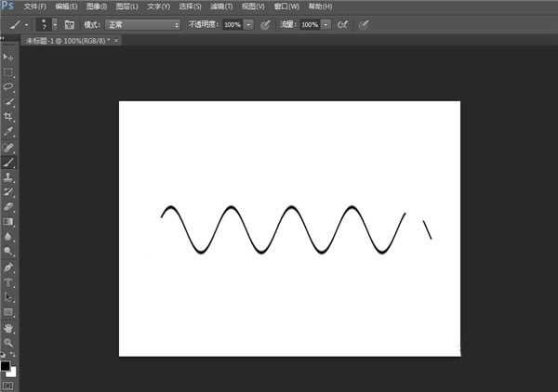The height and width of the screenshot is (392, 558).
Task: Swap foreground and background colors
Action: click(12, 354)
